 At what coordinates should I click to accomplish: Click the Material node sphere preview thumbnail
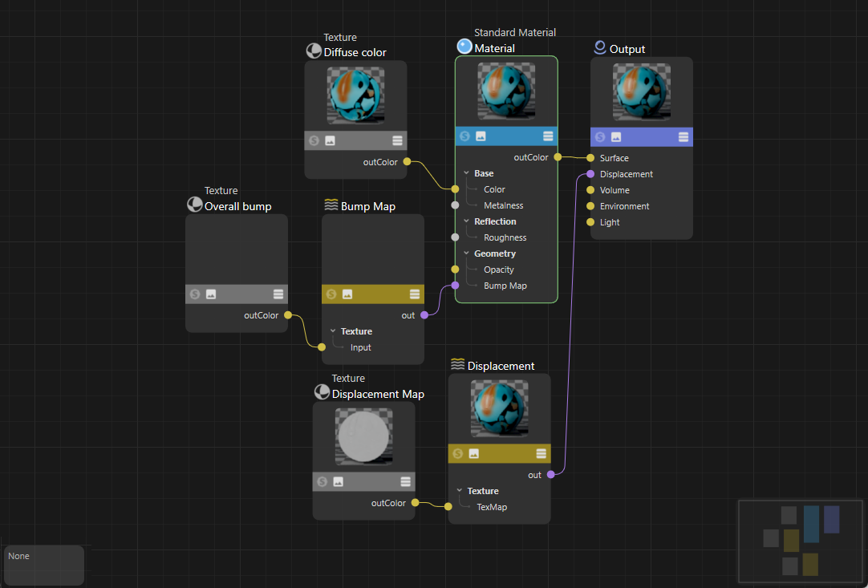coord(505,91)
